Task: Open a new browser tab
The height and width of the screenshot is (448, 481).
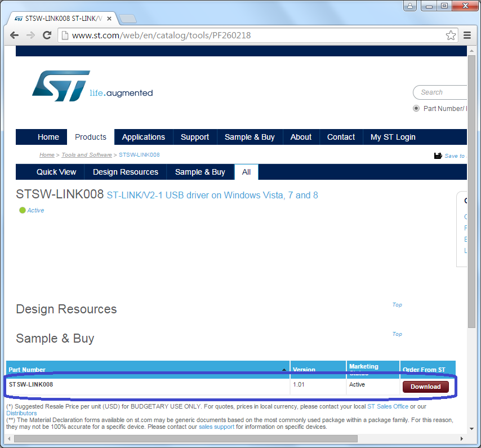Action: [x=128, y=19]
